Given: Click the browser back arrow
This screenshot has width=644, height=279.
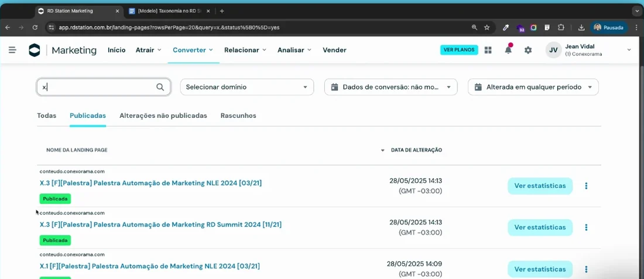Looking at the screenshot, I should click(8, 28).
